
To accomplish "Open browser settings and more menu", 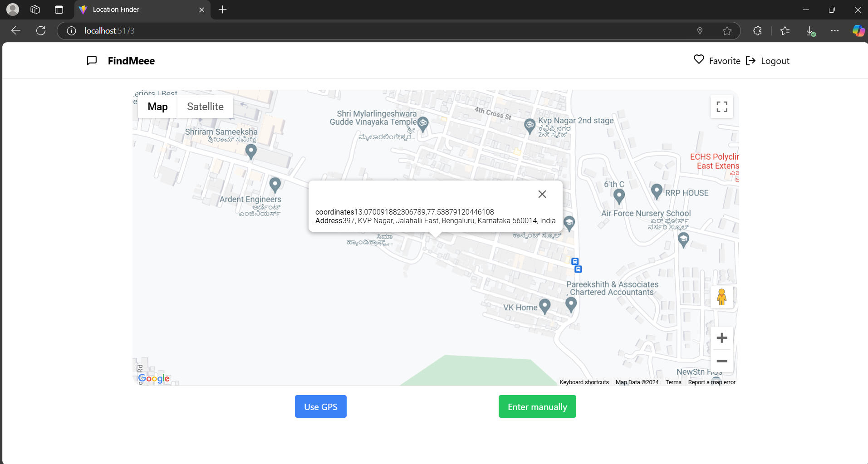I will tap(835, 31).
